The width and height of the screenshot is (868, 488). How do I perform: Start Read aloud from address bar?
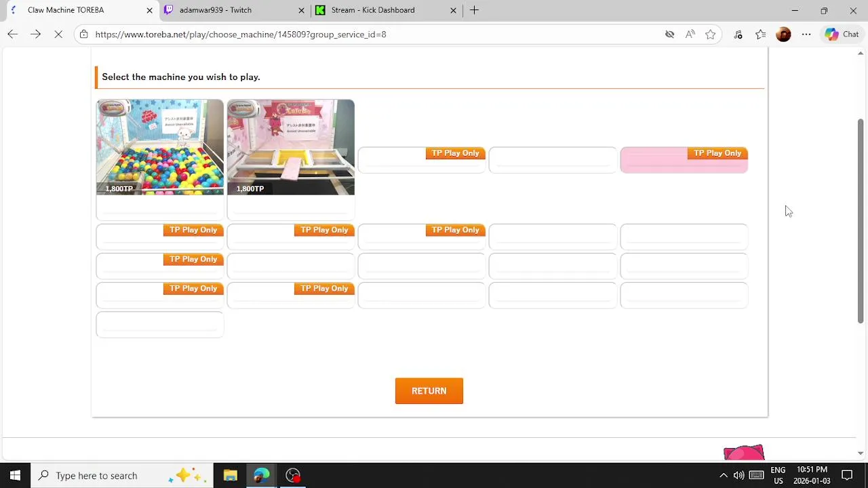point(690,34)
